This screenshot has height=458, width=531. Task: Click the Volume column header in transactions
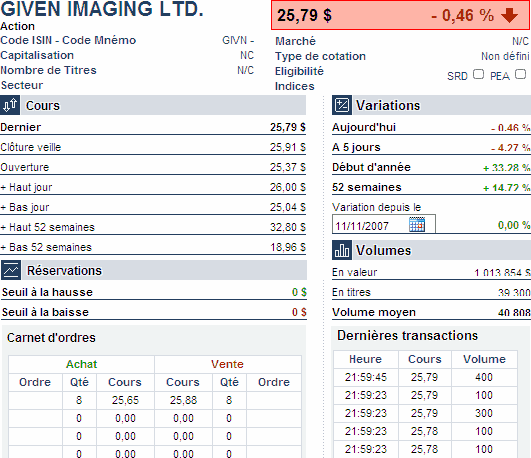point(484,359)
